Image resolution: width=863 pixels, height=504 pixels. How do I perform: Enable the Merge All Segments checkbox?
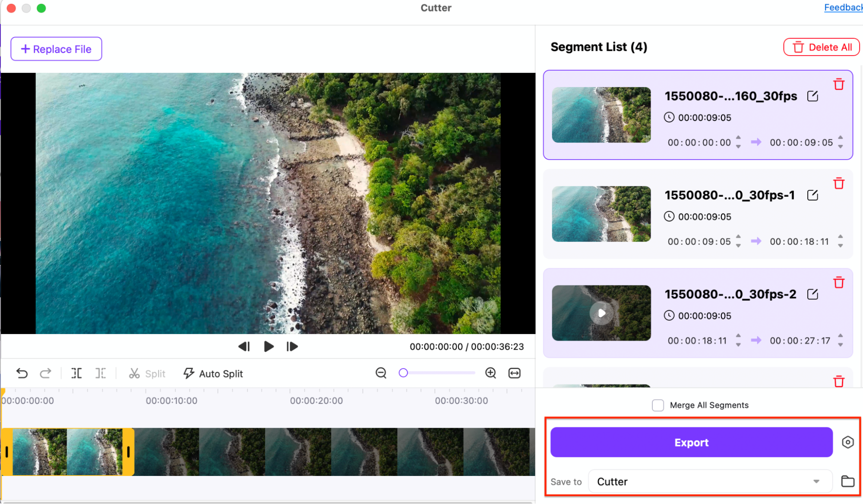[x=658, y=405]
